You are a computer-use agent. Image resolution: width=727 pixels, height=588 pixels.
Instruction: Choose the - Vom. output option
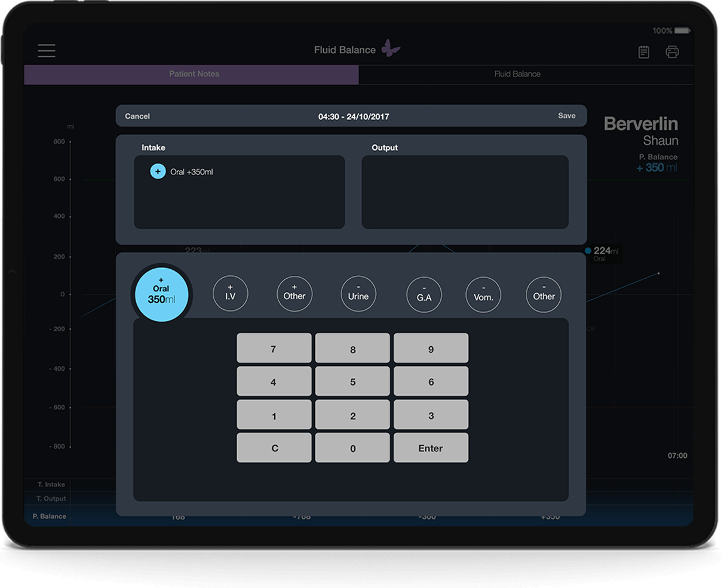[x=483, y=294]
